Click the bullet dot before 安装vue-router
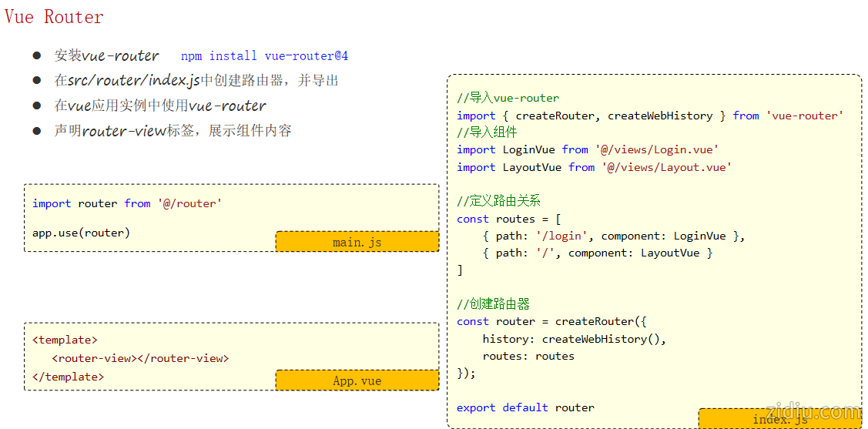This screenshot has height=429, width=868. (36, 55)
